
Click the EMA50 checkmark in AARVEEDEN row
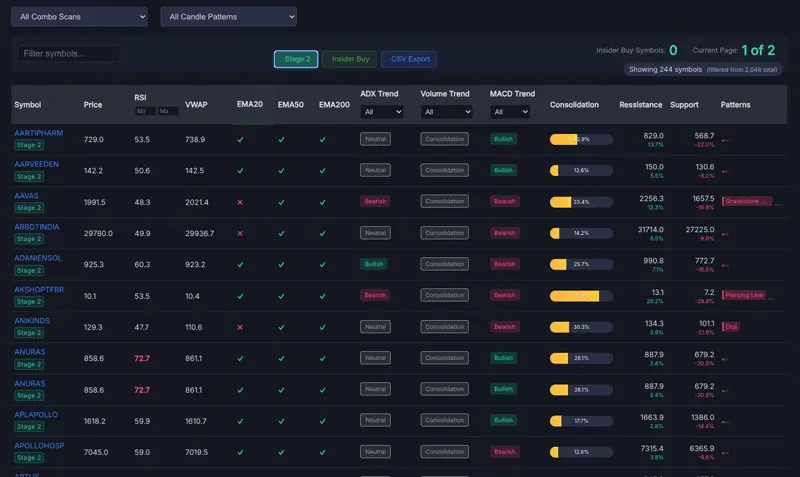(281, 171)
